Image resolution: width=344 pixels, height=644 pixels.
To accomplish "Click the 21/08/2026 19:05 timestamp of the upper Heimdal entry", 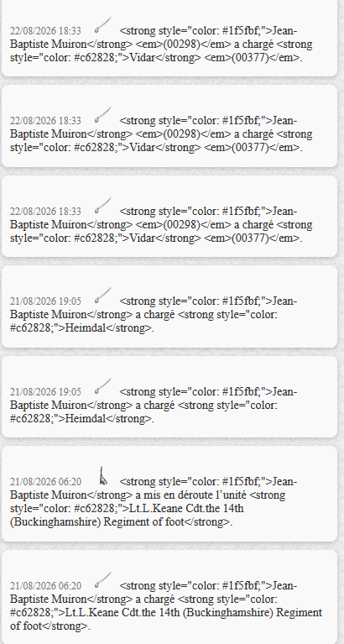I will coord(45,301).
